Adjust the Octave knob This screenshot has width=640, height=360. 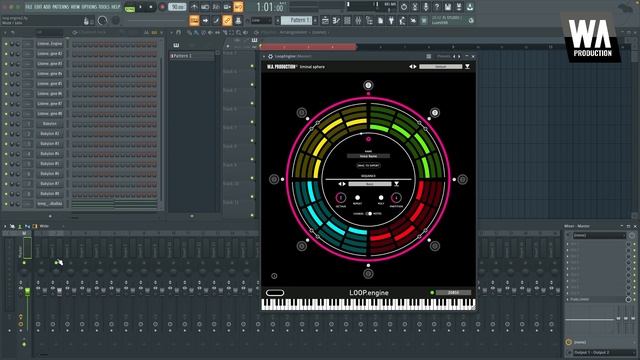point(340,198)
